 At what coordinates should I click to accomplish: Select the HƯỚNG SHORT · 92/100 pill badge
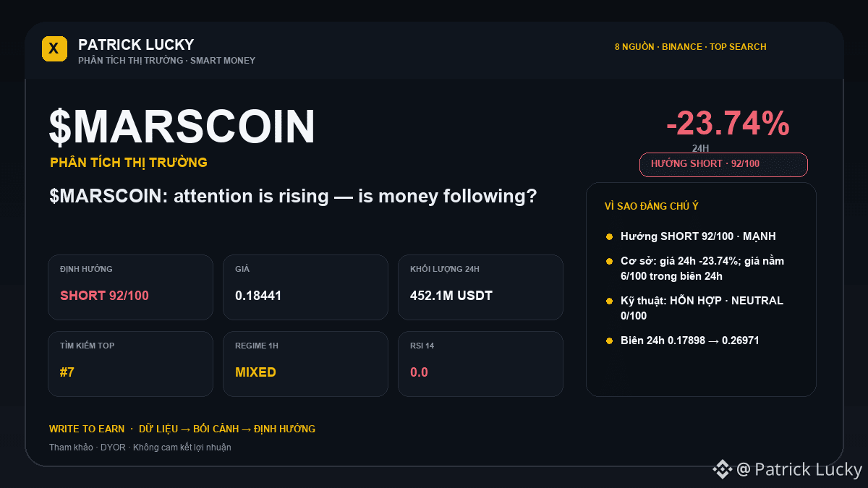click(x=723, y=164)
